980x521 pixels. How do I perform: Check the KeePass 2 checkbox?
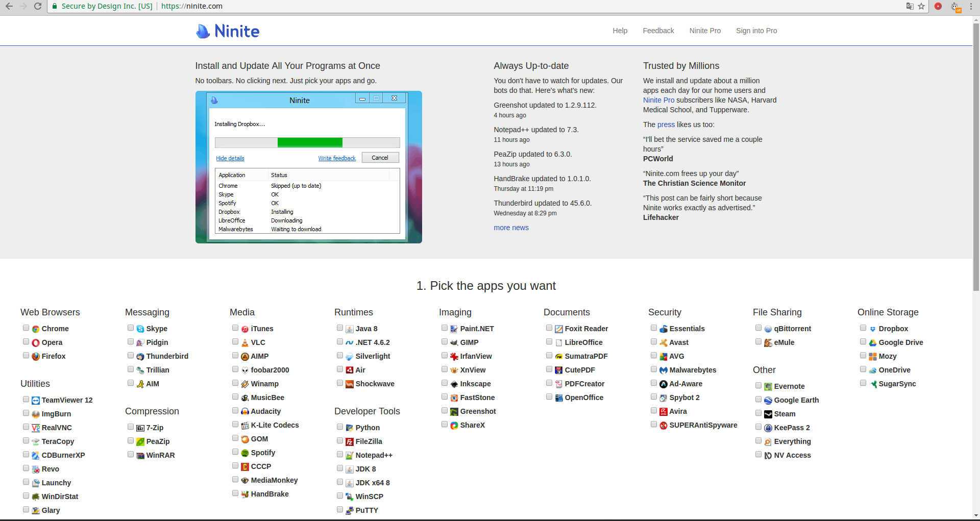coord(758,427)
